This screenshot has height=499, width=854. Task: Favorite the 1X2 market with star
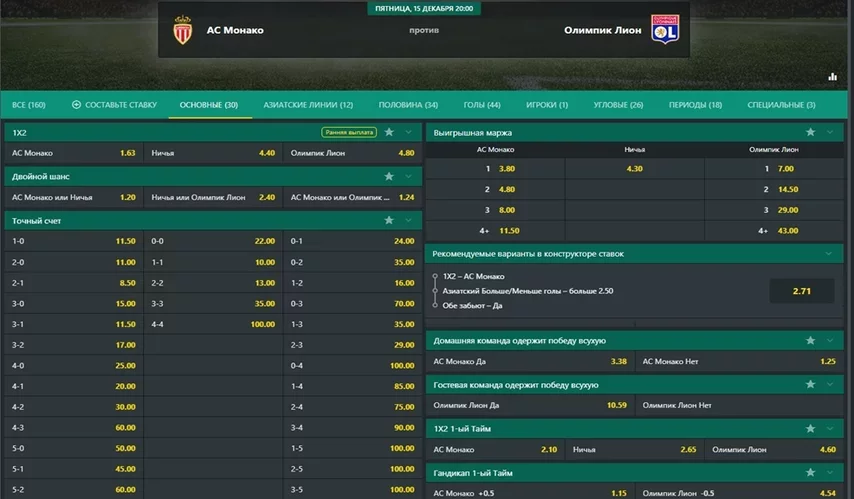click(x=389, y=132)
